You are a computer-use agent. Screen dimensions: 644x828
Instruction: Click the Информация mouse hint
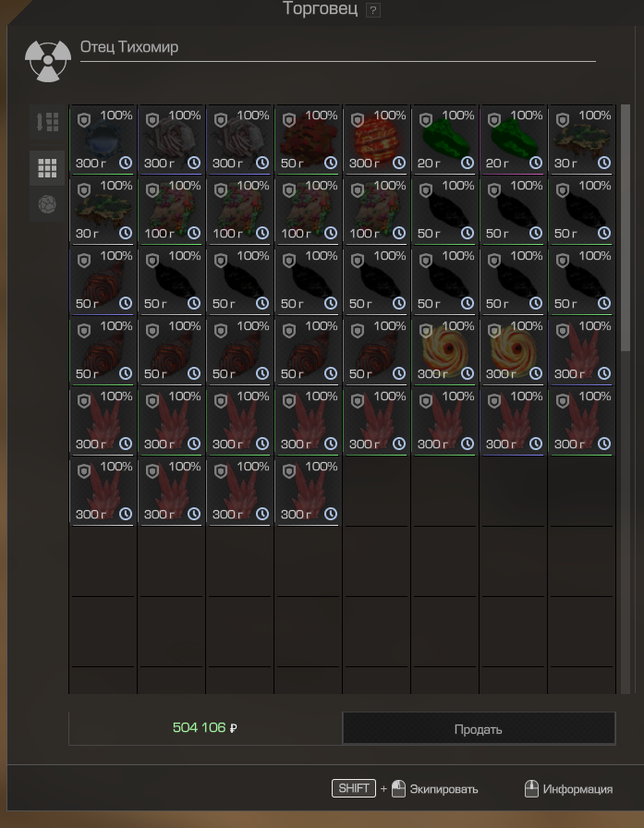(568, 789)
